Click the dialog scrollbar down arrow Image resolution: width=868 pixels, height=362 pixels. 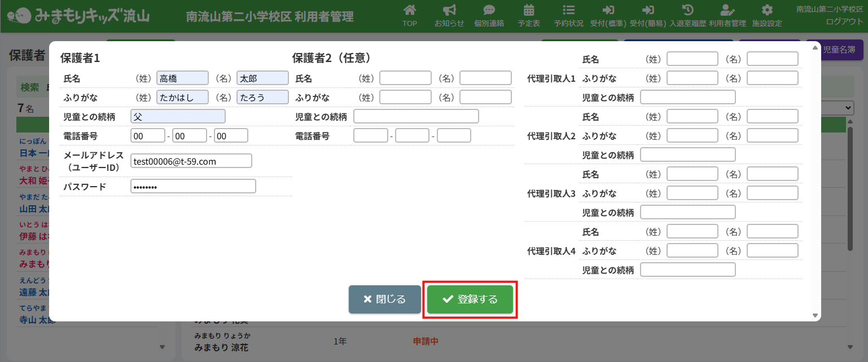(814, 315)
